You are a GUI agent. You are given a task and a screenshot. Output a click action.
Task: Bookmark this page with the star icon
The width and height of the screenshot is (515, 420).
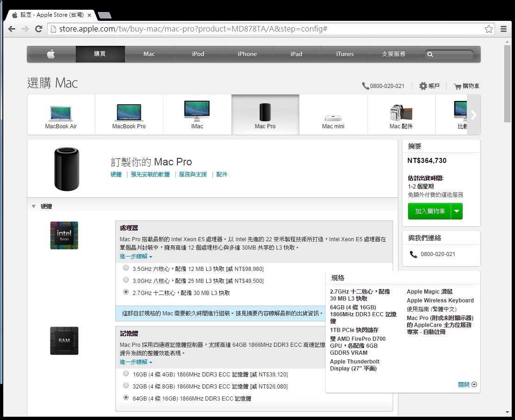coord(489,29)
